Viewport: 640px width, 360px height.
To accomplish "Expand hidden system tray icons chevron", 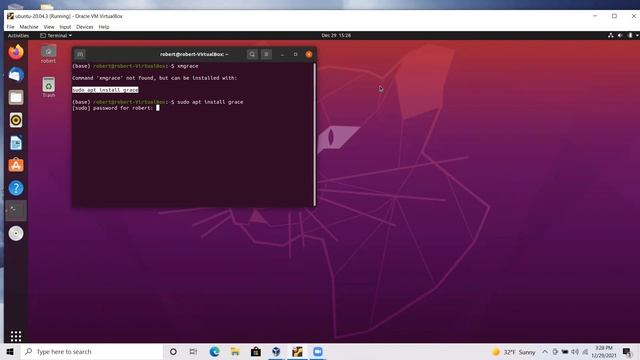I will point(545,351).
